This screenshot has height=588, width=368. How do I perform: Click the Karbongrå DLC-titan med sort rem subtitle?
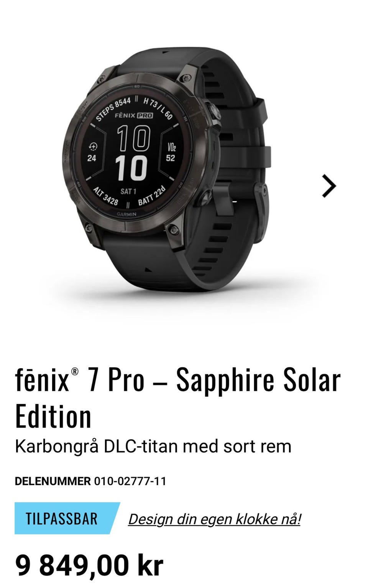(x=153, y=446)
